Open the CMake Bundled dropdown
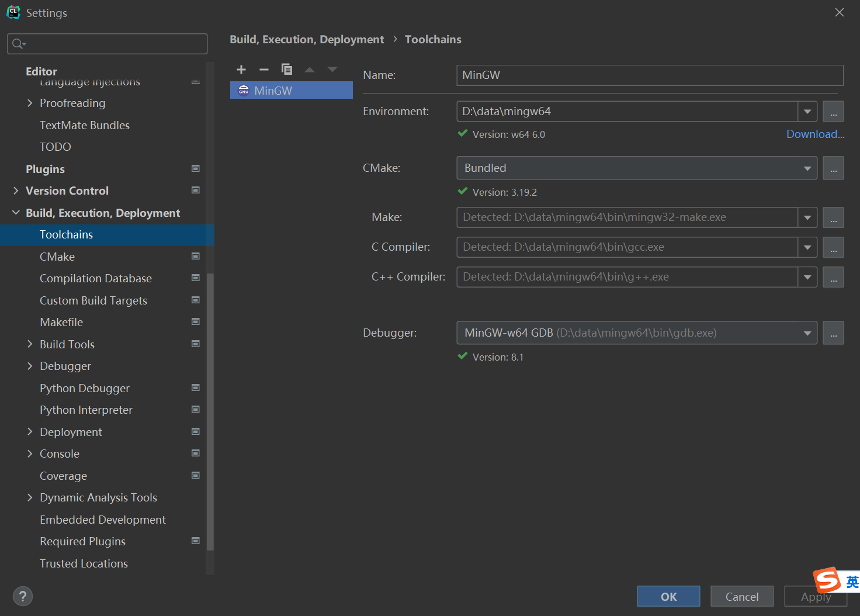 [x=807, y=168]
